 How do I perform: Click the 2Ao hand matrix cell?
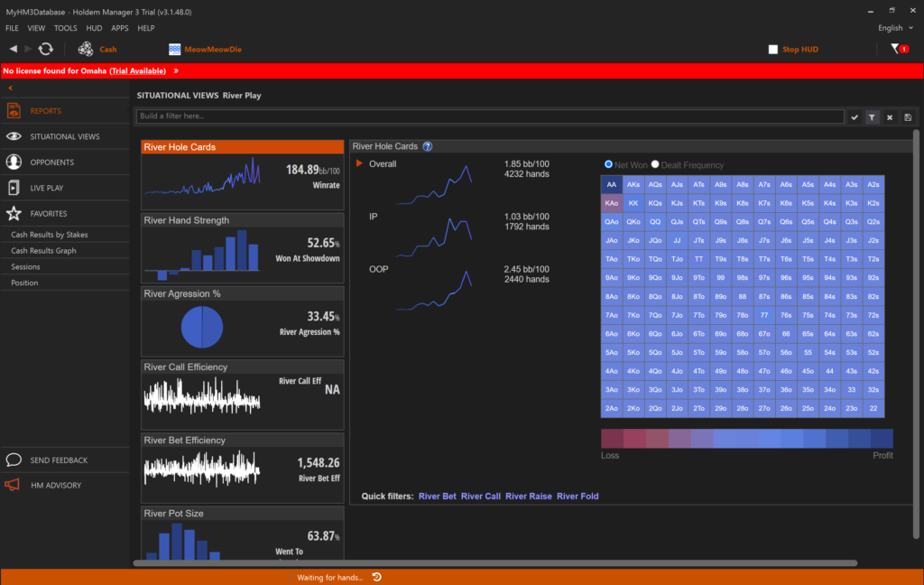(612, 408)
